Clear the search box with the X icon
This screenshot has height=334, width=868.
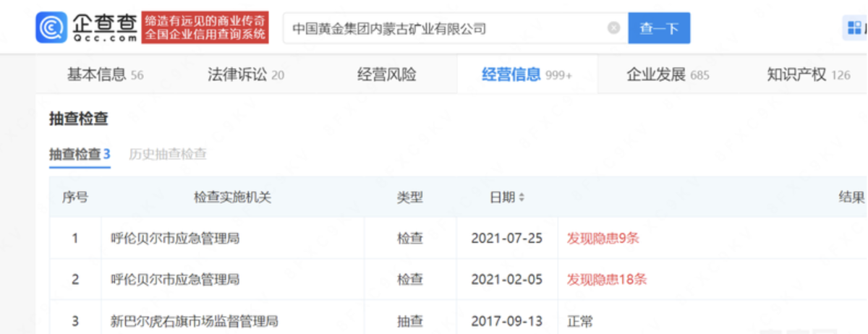tap(613, 28)
